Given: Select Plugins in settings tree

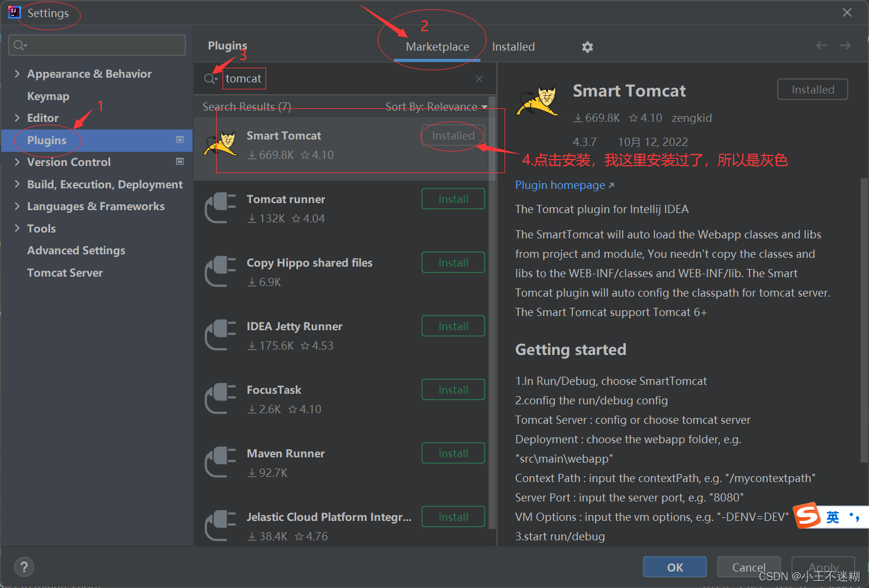Looking at the screenshot, I should 97,140.
